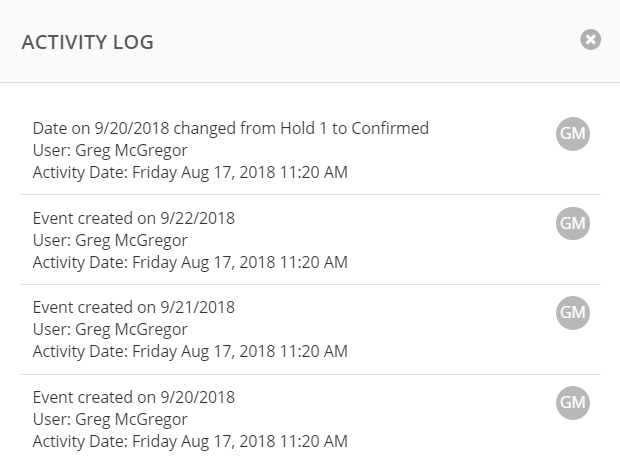Viewport: 620px width, 462px height.
Task: Click Activity Date line of first log entry
Action: [x=190, y=173]
